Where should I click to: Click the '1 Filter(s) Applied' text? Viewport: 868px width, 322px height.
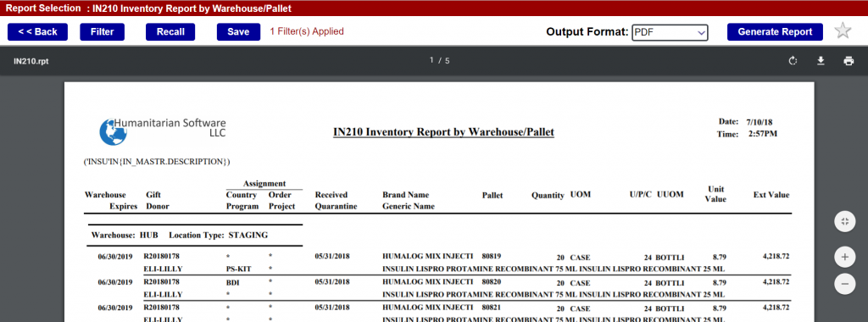(307, 31)
